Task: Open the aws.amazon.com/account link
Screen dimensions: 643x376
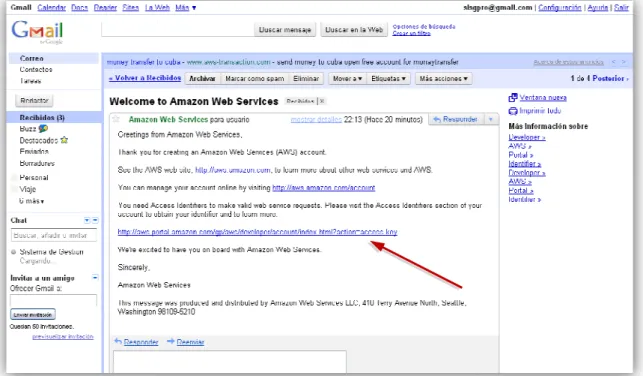Action: point(324,188)
